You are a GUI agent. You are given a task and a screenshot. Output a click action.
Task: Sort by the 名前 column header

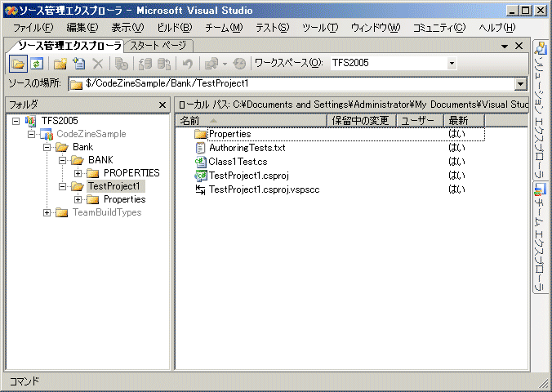point(252,121)
